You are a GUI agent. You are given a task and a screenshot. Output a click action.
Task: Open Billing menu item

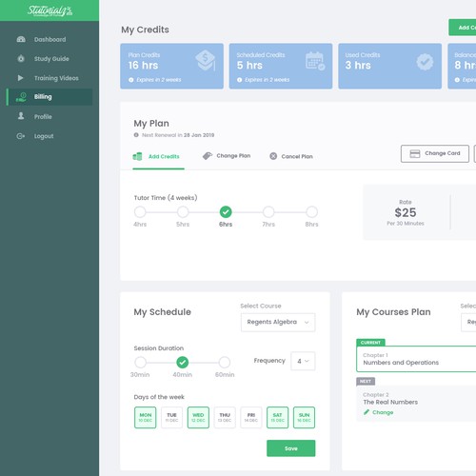50,97
